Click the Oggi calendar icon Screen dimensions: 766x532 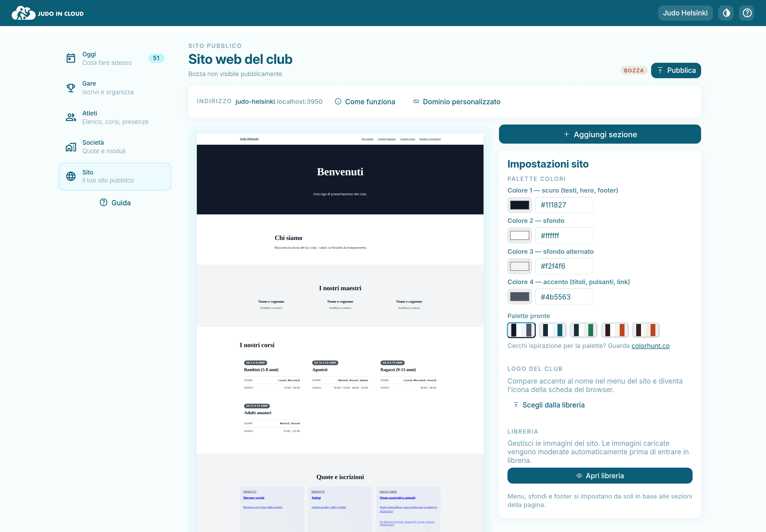tap(71, 58)
